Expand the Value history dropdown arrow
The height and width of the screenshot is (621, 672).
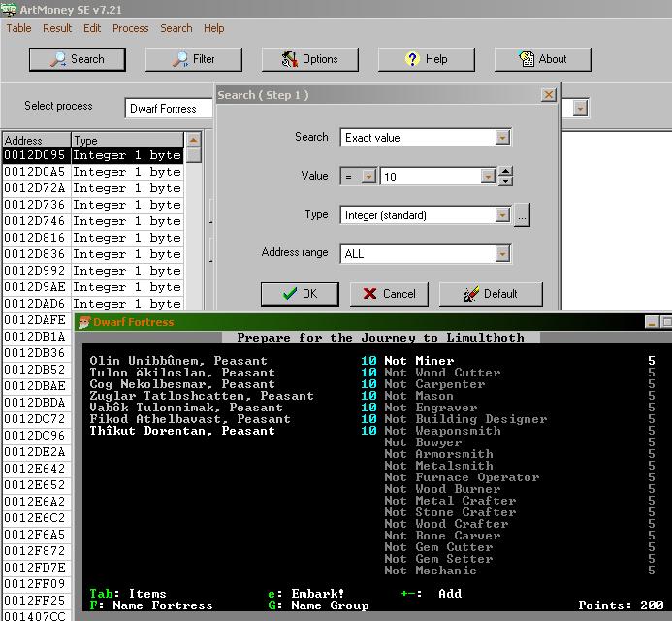click(488, 176)
